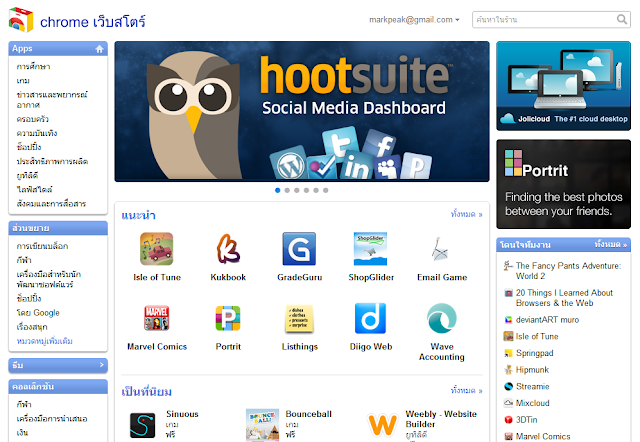Open Hipmunk in the staff picks list
640x442 pixels.
tap(532, 370)
